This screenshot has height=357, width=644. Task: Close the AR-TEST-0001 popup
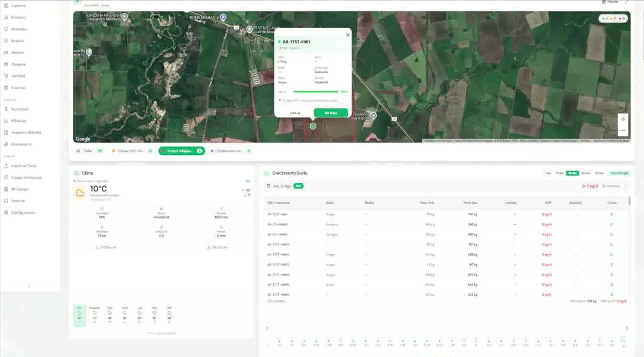348,35
